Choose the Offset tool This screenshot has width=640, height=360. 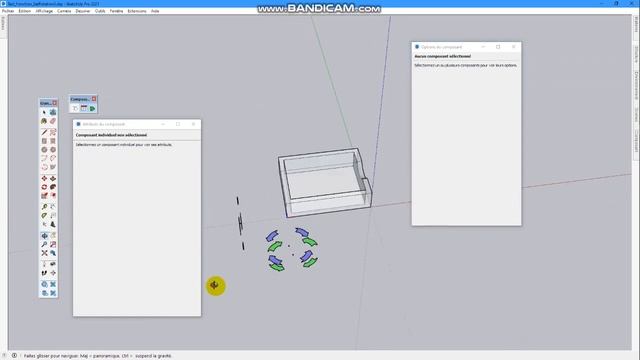53,196
